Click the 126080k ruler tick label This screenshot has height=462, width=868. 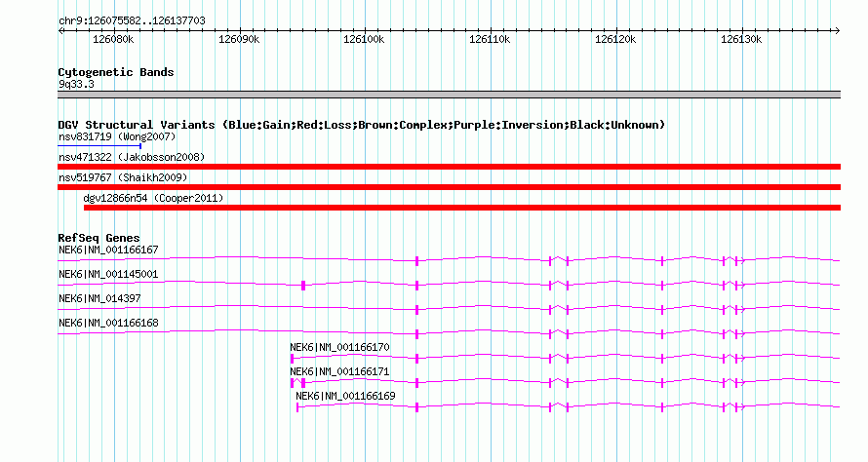[113, 39]
